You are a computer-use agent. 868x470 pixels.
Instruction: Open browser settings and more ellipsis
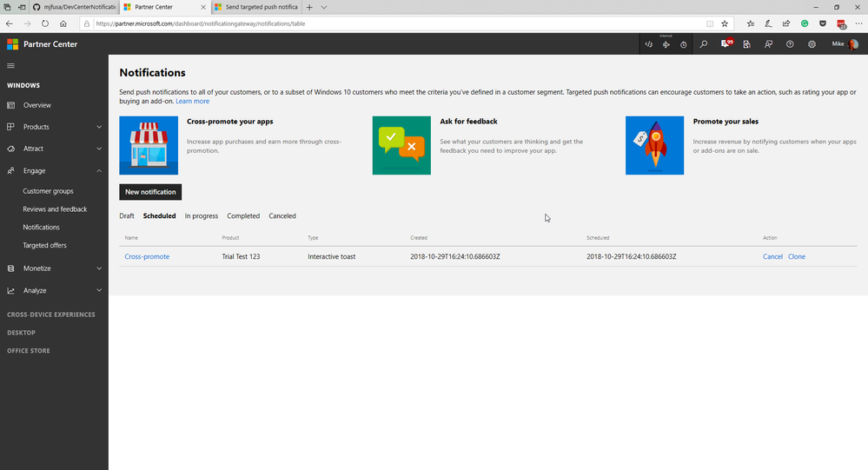tap(858, 23)
